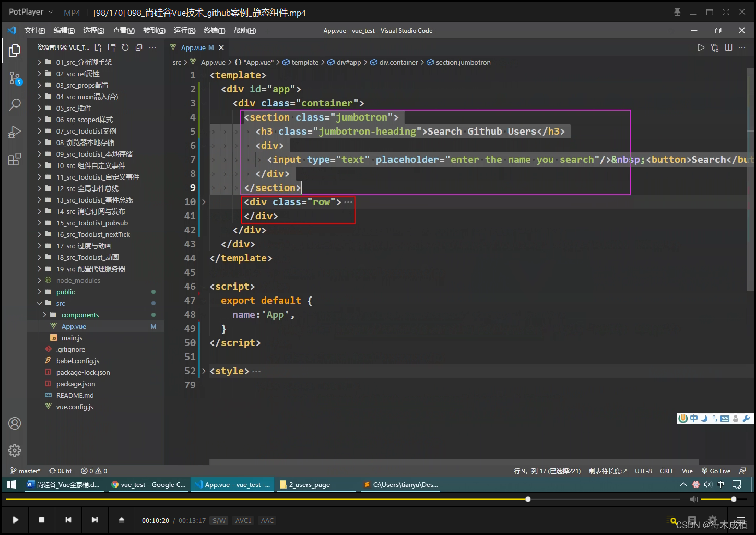Skip to the next video

pos(95,520)
